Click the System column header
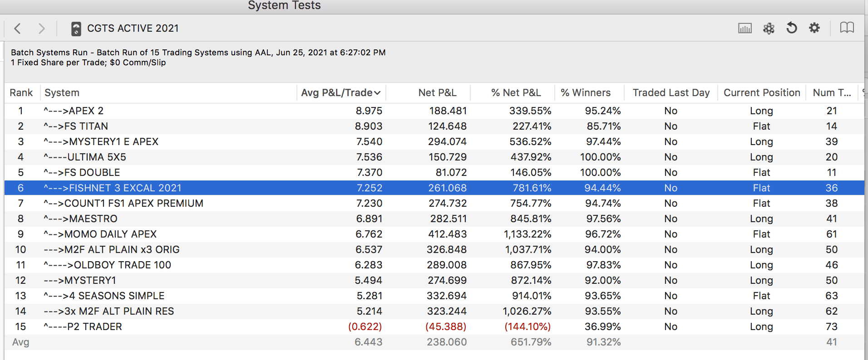Viewport: 868px width, 360px height. 62,93
